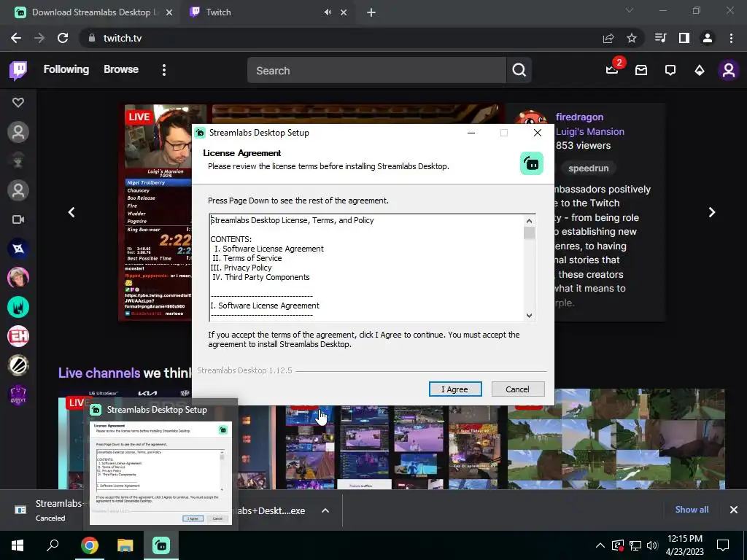Open Windows notification center
Viewport: 747px width, 560px height.
723,545
